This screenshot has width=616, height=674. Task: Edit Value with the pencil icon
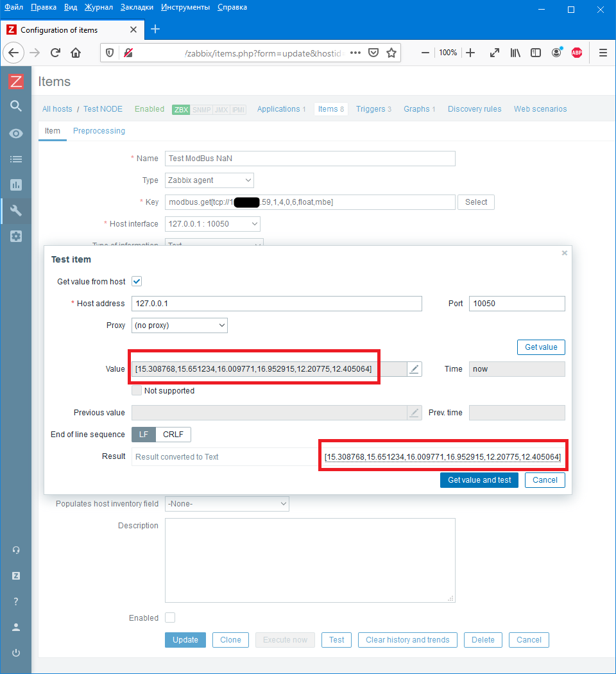point(414,369)
